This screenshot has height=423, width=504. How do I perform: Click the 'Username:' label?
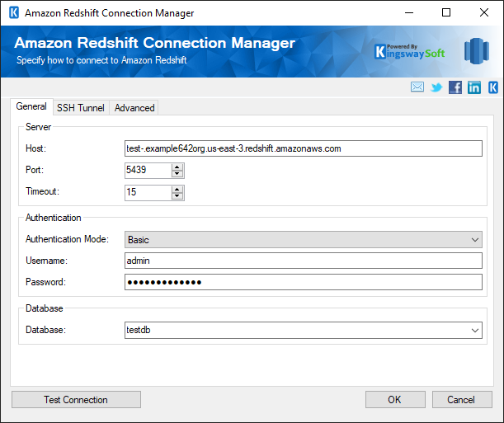point(47,261)
